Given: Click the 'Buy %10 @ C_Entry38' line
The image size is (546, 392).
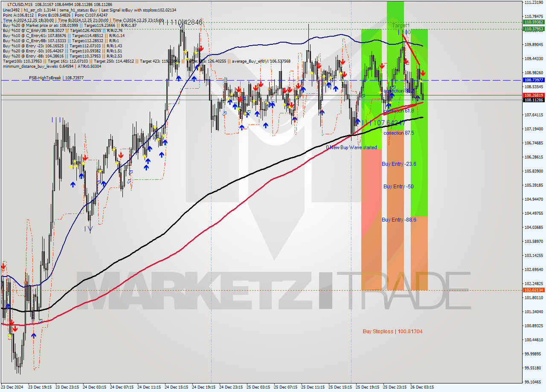Looking at the screenshot, I should click(63, 30).
